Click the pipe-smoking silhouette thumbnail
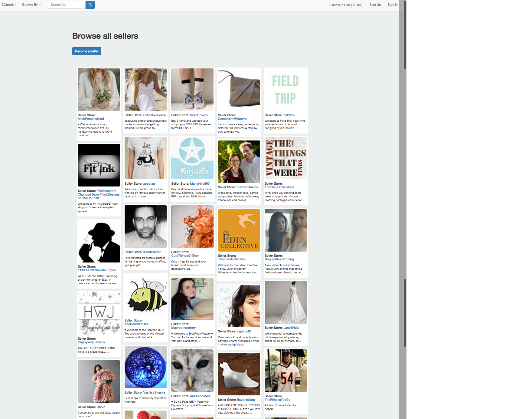This screenshot has width=532, height=419. pyautogui.click(x=99, y=241)
